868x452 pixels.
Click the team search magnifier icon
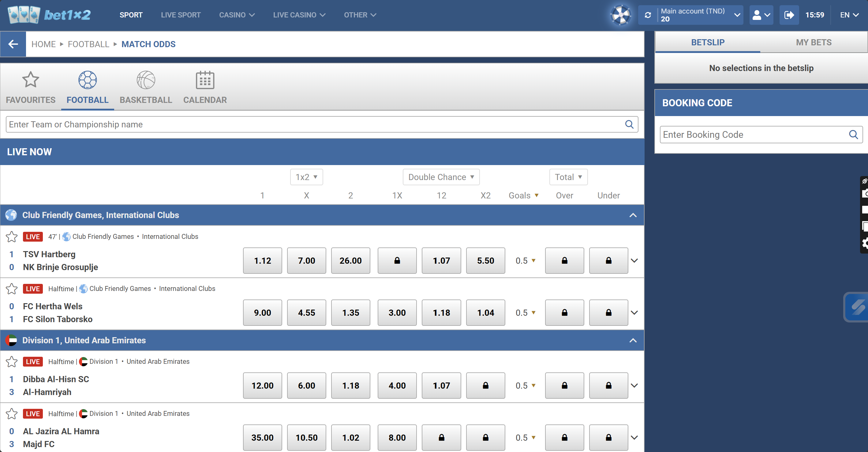click(630, 124)
